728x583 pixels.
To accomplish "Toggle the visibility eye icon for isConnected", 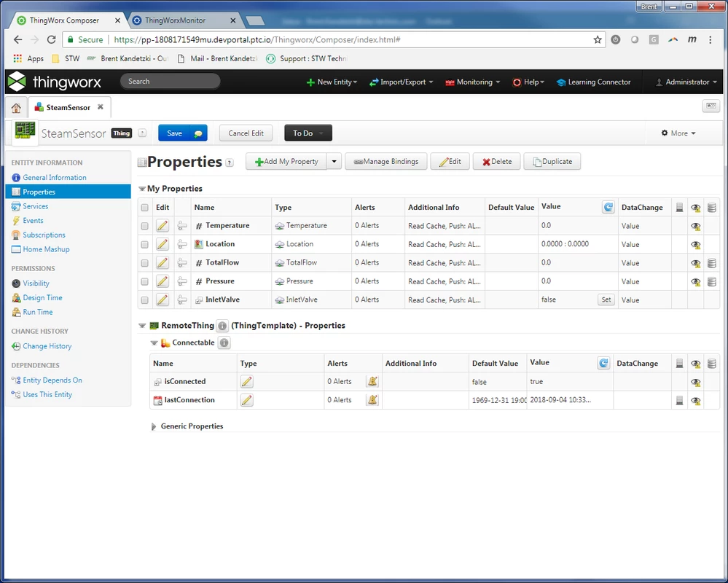I will click(x=695, y=382).
